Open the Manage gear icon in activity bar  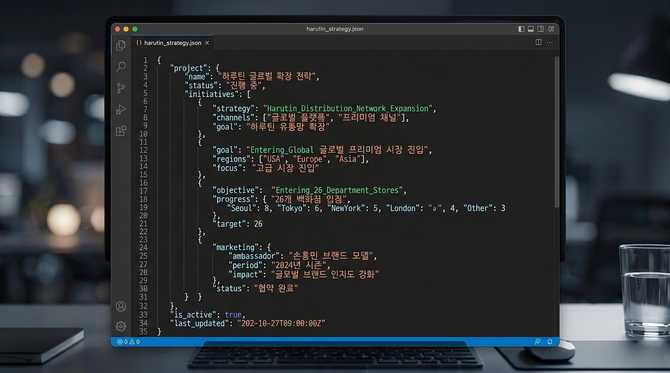coord(121,326)
